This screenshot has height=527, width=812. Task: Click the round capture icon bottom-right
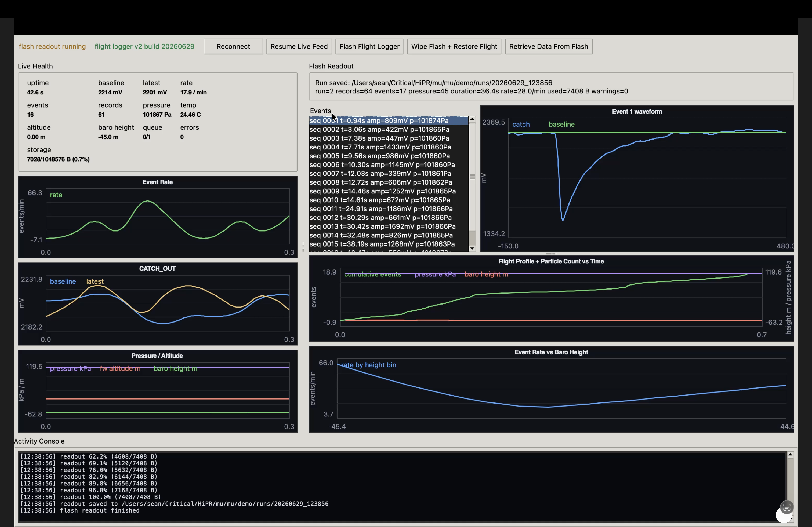point(786,507)
